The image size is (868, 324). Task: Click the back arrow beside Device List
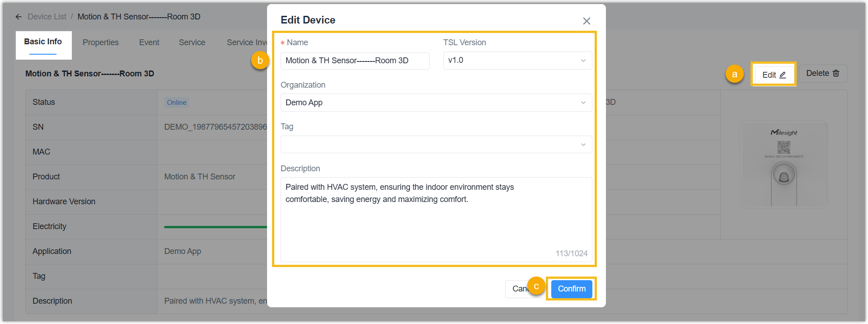19,17
